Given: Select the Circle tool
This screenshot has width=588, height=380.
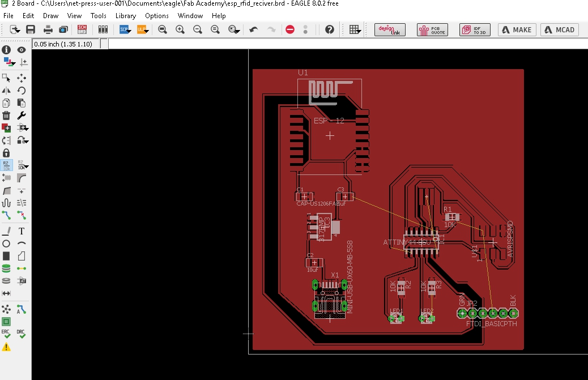Looking at the screenshot, I should click(x=6, y=244).
